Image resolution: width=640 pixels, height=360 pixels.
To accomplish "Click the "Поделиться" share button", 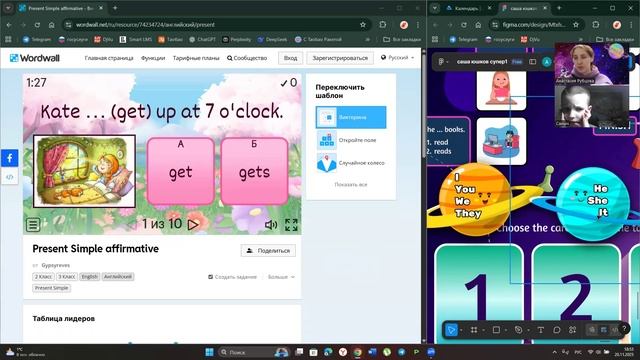I will tap(268, 251).
